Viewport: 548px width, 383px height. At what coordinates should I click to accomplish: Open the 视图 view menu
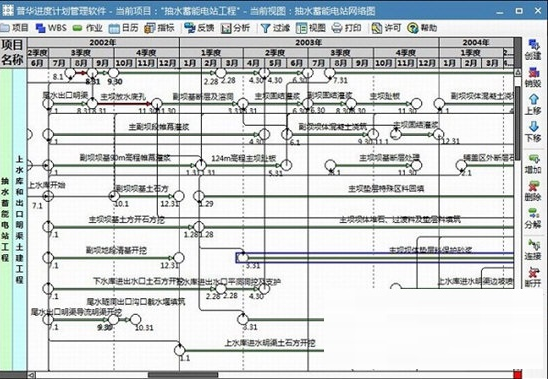311,28
